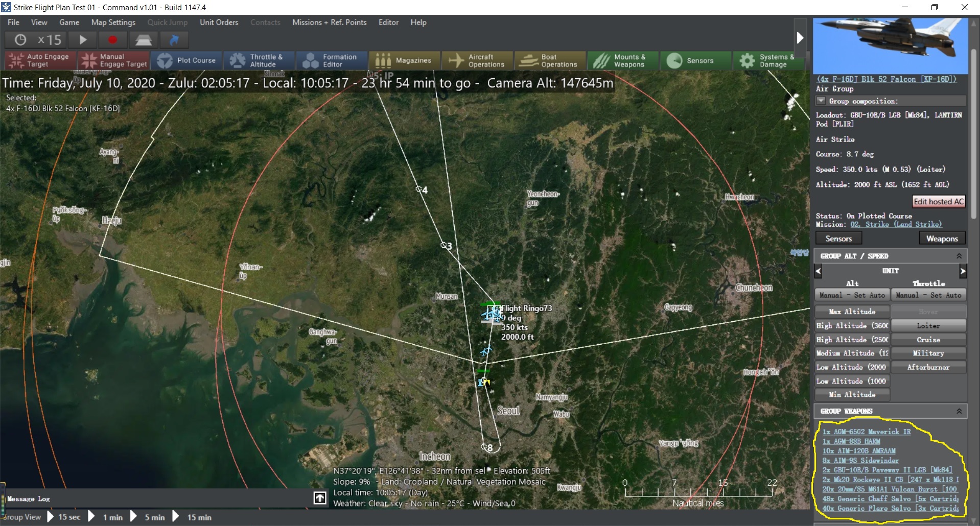Open the 02, Strike (Land Strike) mission link
980x526 pixels.
click(896, 224)
